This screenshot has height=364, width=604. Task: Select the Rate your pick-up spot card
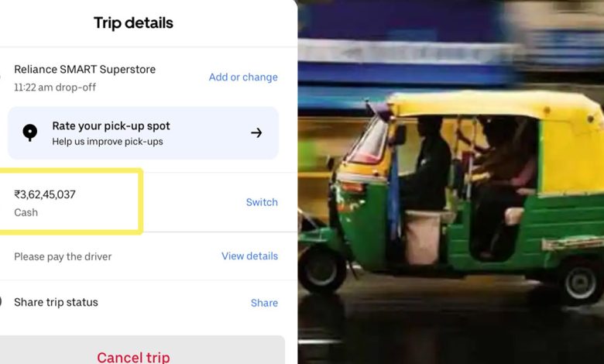coord(143,133)
